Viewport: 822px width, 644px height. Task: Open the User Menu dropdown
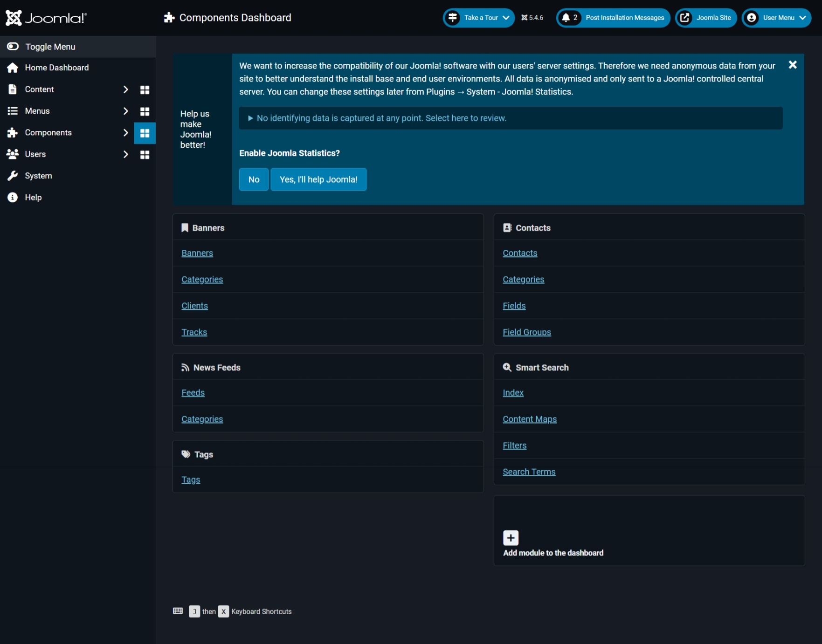point(777,18)
